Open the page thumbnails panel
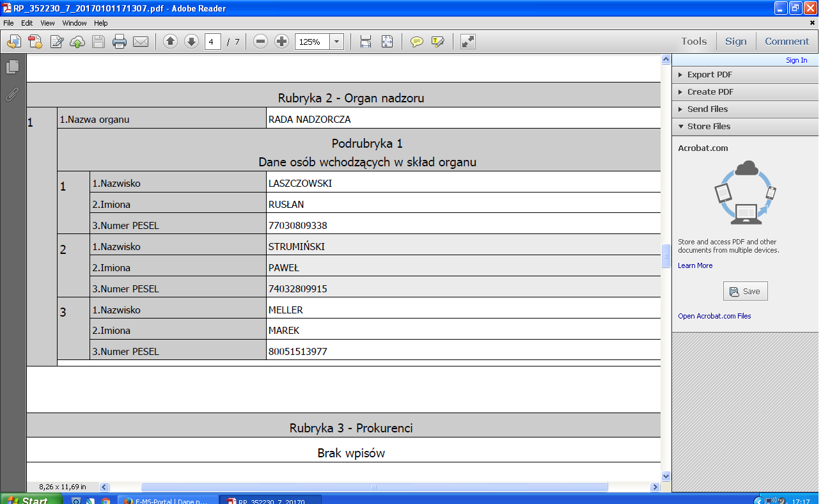Viewport: 823px width, 504px height. 12,67
